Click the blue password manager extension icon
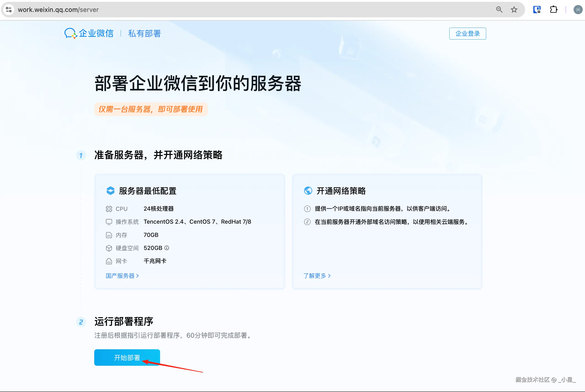The image size is (585, 392). (x=537, y=10)
